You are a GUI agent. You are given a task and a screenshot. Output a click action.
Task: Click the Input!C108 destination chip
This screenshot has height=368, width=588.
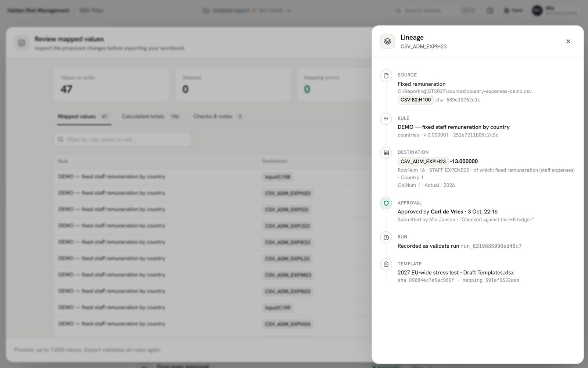point(277,177)
